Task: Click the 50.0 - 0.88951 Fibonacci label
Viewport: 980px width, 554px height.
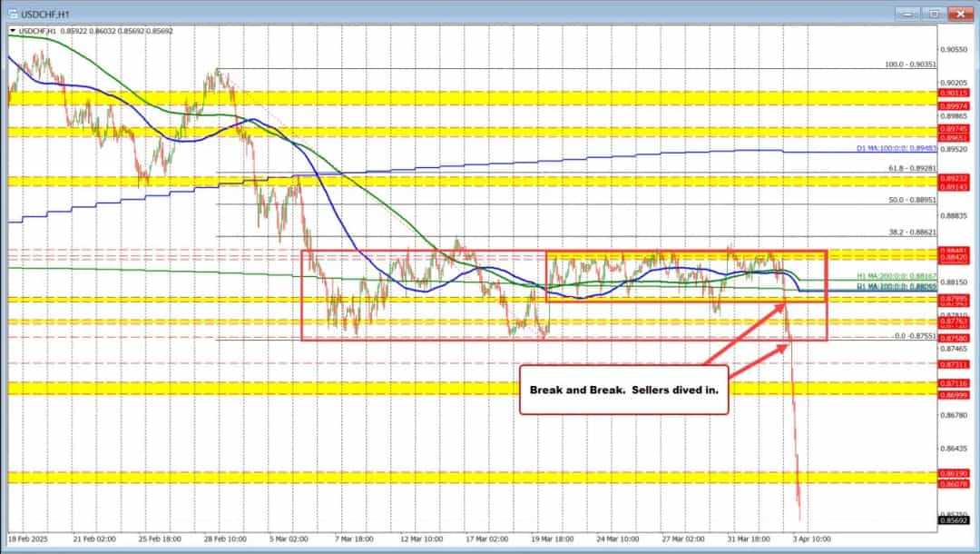Action: tap(912, 200)
